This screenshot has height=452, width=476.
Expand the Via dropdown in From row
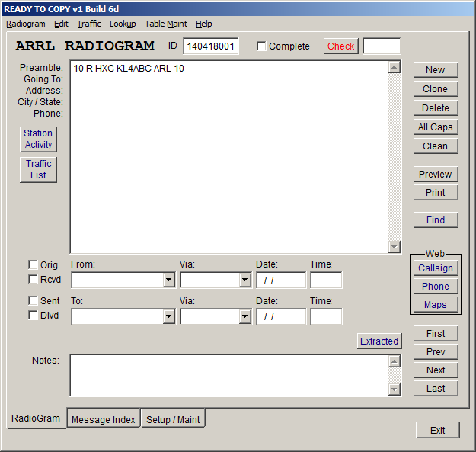coord(244,280)
